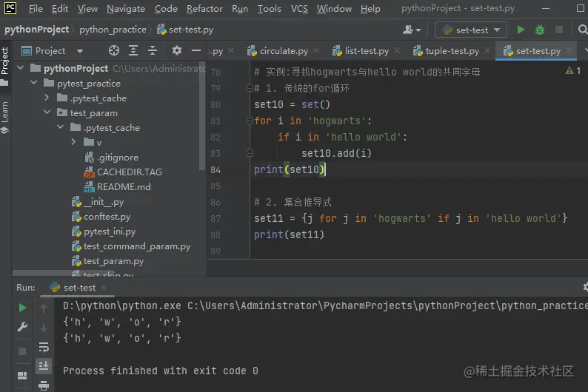The width and height of the screenshot is (588, 392).
Task: Open the VCS menu
Action: click(299, 9)
